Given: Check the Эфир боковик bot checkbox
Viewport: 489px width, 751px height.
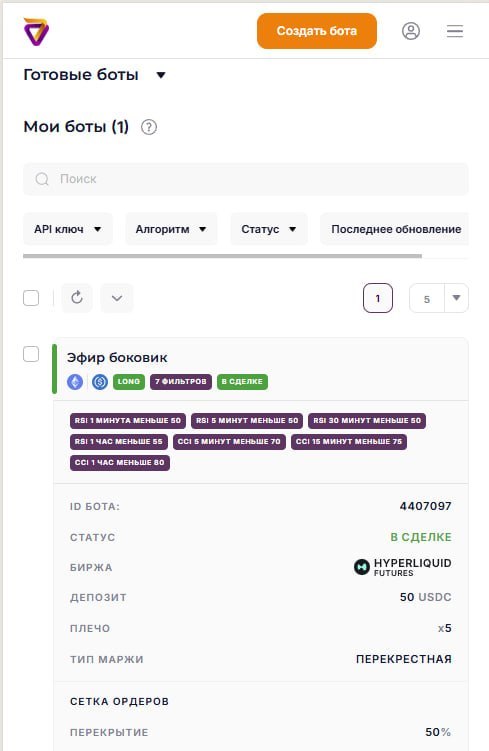Looking at the screenshot, I should coord(31,354).
